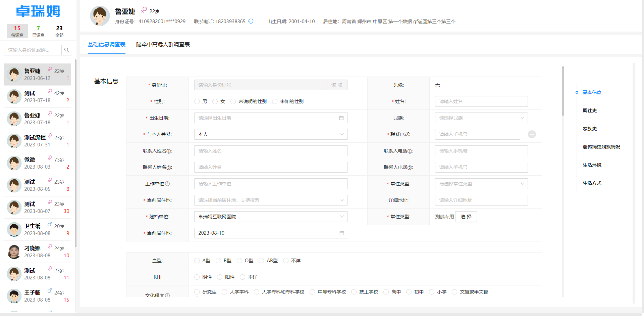Screen dimensions: 644x316
Task: Choose blood type O型
Action: point(239,261)
